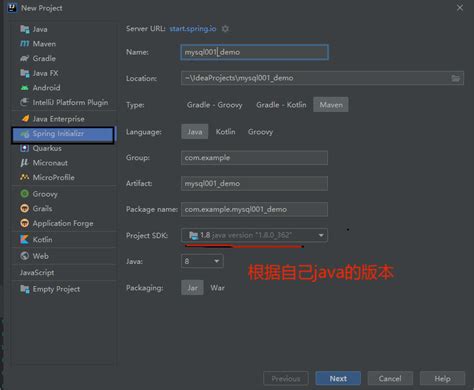Image resolution: width=474 pixels, height=390 pixels.
Task: Click the Grails icon
Action: (25, 208)
